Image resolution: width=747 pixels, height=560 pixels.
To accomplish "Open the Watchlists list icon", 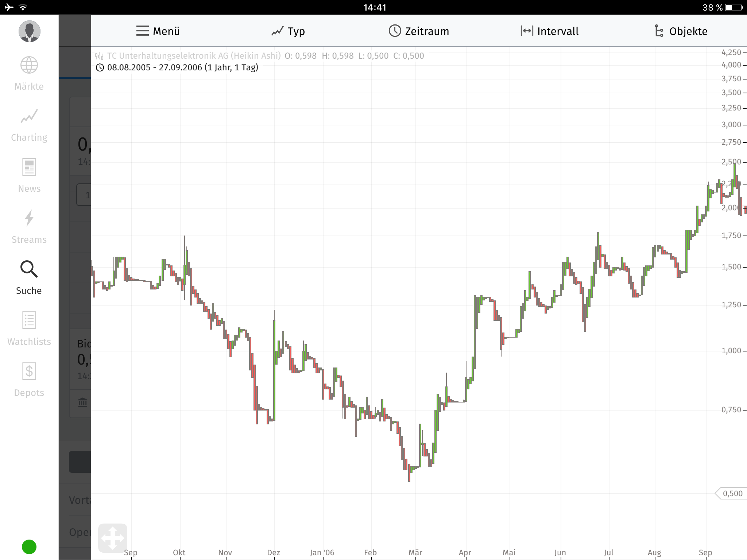I will [29, 321].
